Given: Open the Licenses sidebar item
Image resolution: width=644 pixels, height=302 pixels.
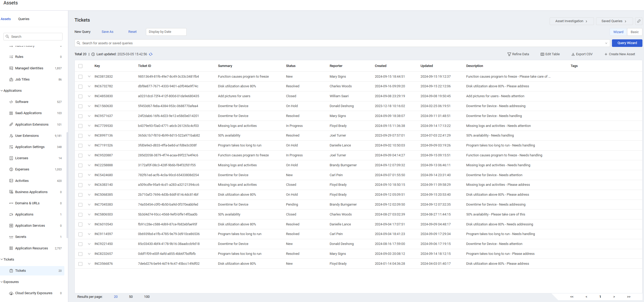Looking at the screenshot, I should click(22, 158).
